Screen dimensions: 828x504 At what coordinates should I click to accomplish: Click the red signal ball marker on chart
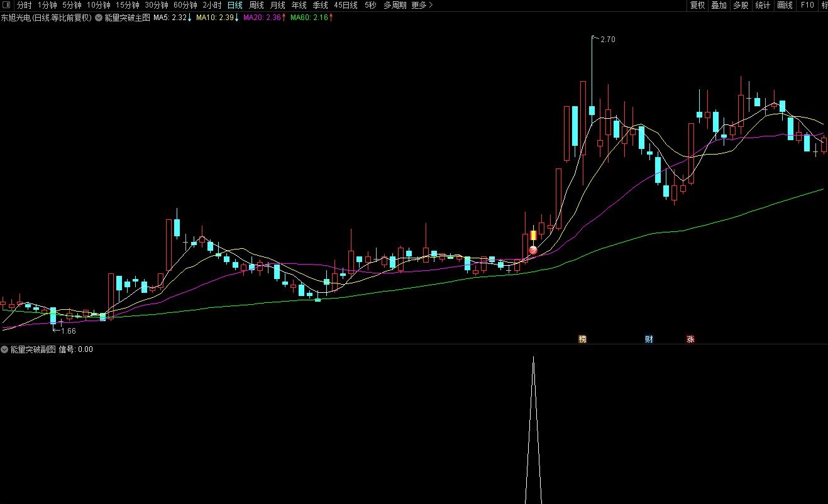(x=533, y=250)
